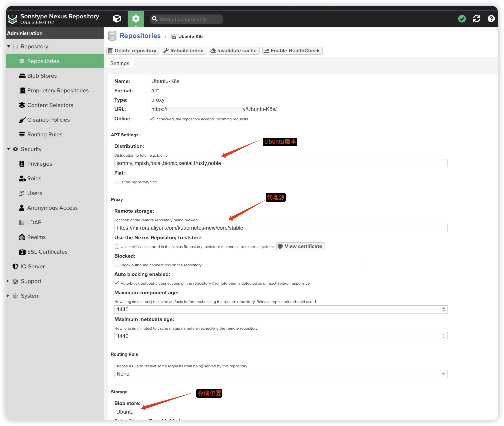
Task: Click the 'Ubuntu' blob store value
Action: tap(125, 412)
